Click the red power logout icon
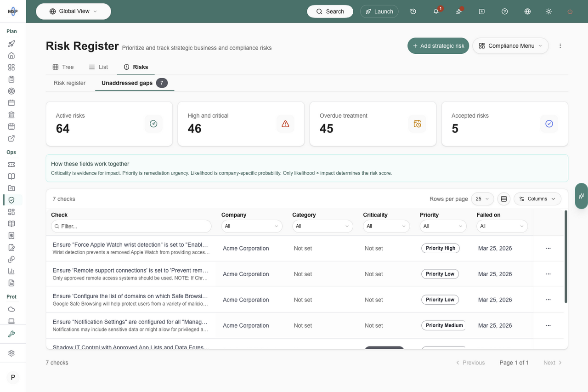 pyautogui.click(x=570, y=11)
